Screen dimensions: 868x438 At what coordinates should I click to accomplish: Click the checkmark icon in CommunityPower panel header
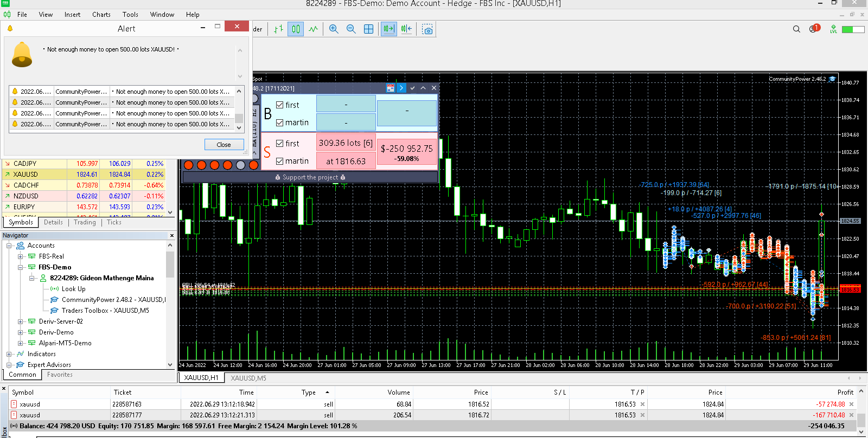point(412,88)
